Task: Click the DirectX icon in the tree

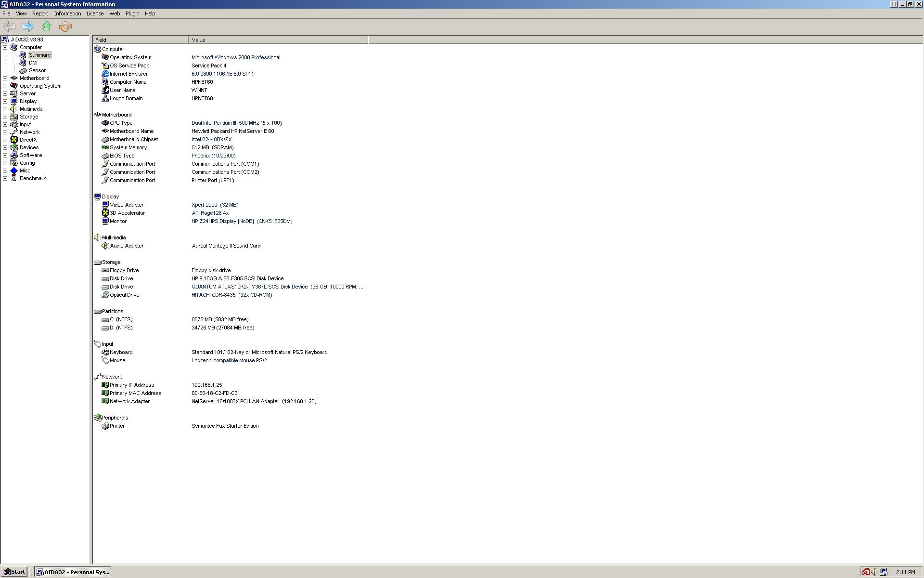Action: [x=14, y=140]
